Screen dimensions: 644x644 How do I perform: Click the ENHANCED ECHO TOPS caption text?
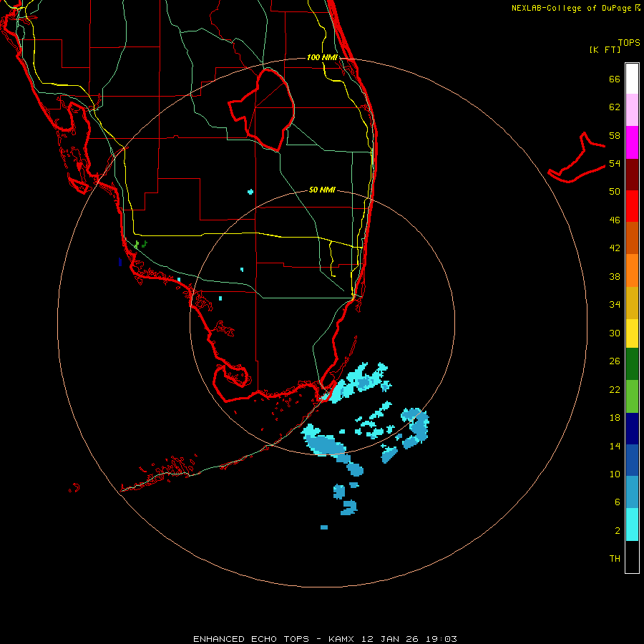point(251,639)
